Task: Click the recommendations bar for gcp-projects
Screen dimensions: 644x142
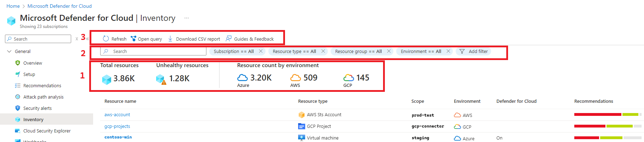Action: 608,126
